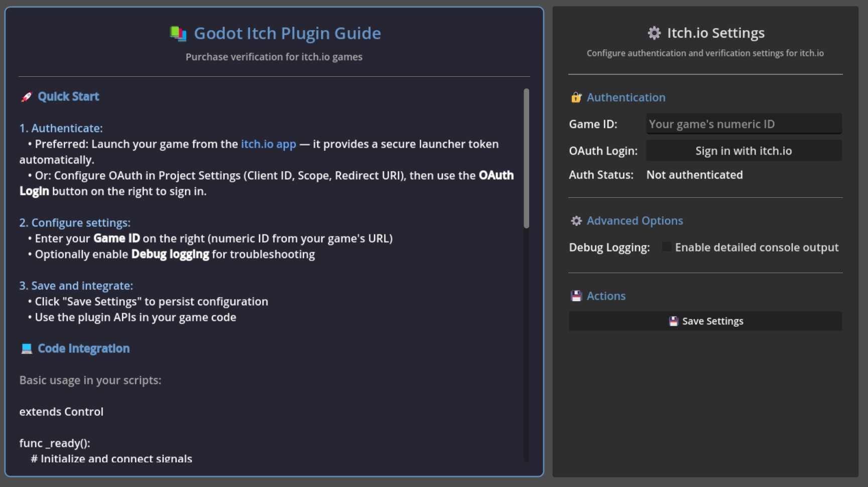The width and height of the screenshot is (868, 487).
Task: Expand the Actions section
Action: [606, 296]
